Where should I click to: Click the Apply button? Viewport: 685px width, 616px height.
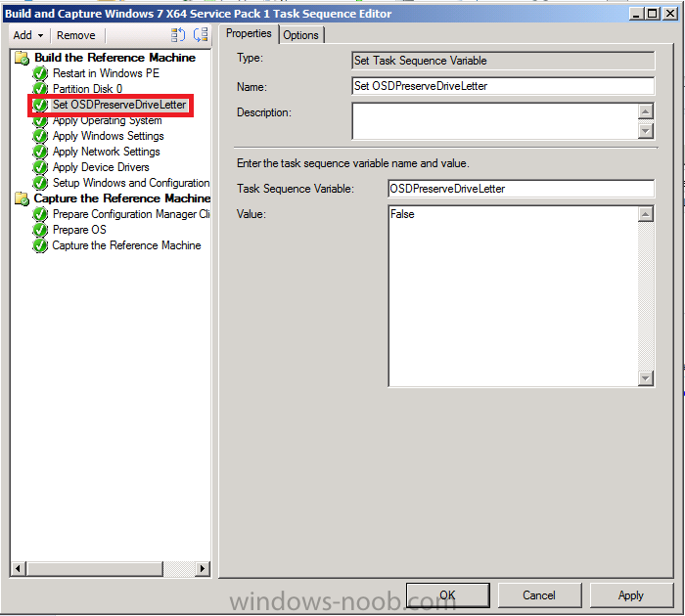coord(631,595)
